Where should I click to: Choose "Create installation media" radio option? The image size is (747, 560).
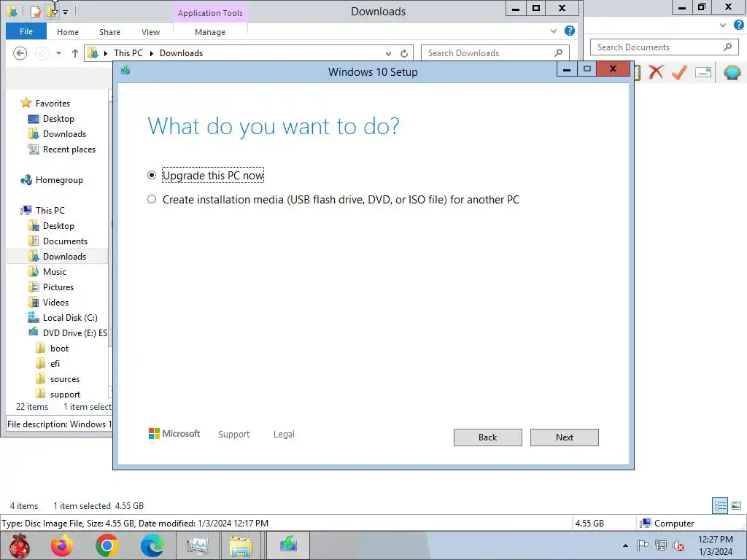[x=152, y=199]
